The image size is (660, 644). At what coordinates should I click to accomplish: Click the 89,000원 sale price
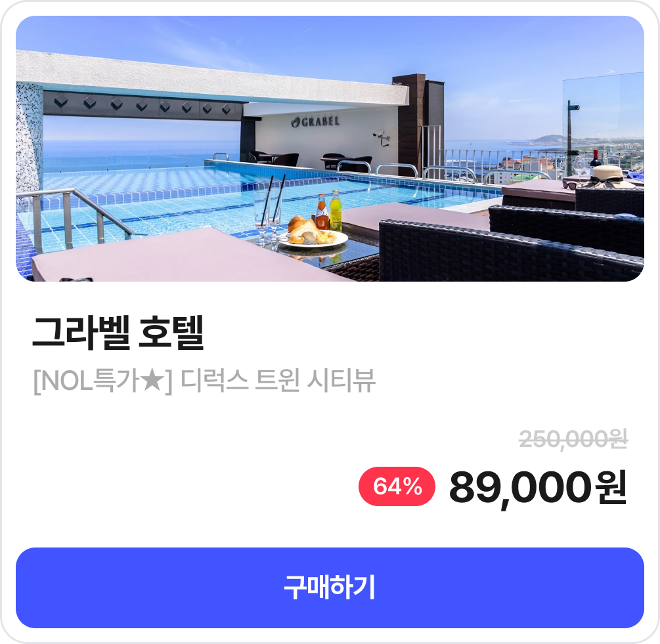point(538,487)
